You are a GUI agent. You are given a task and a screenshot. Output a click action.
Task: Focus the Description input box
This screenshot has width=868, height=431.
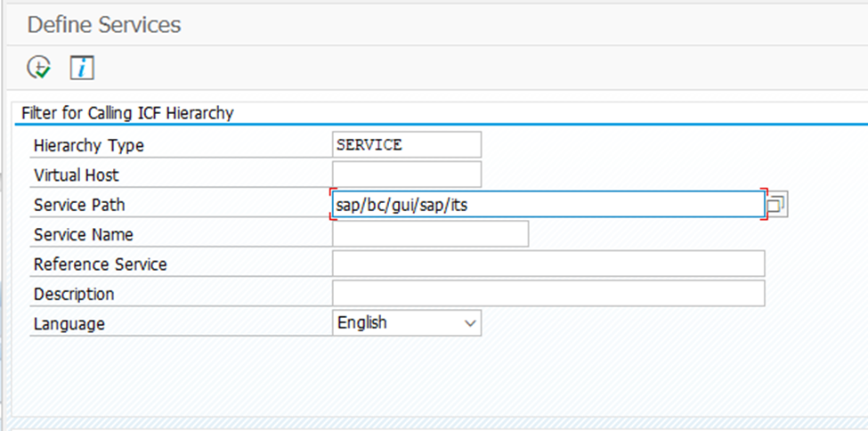548,293
